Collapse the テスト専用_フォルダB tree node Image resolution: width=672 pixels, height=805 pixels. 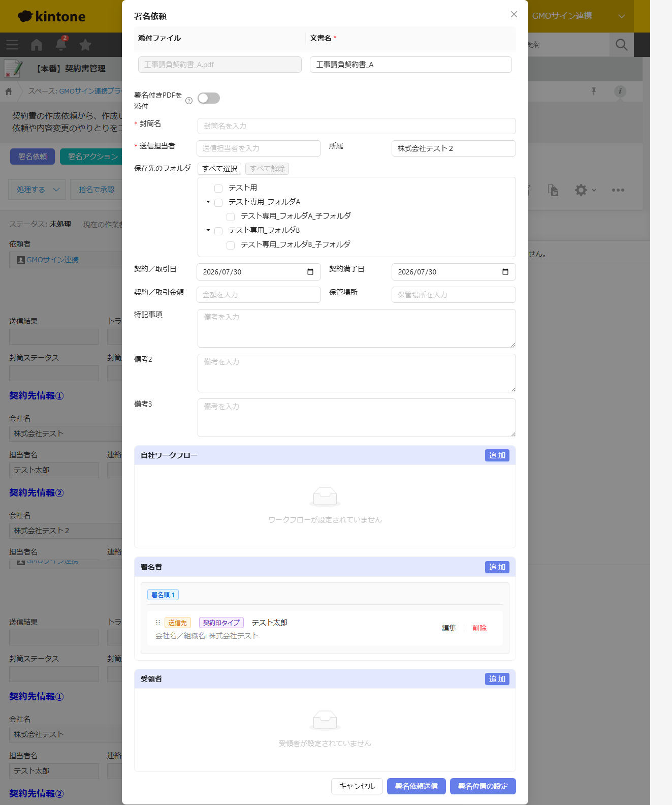coord(208,230)
